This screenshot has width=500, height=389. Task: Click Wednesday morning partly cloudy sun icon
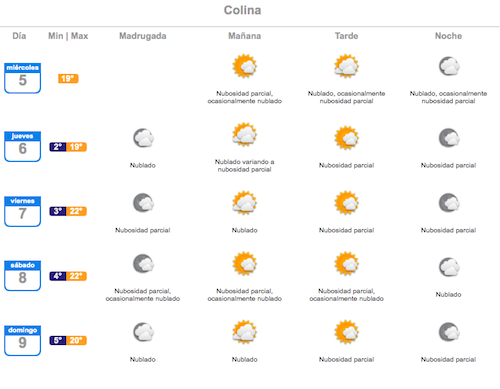(245, 66)
